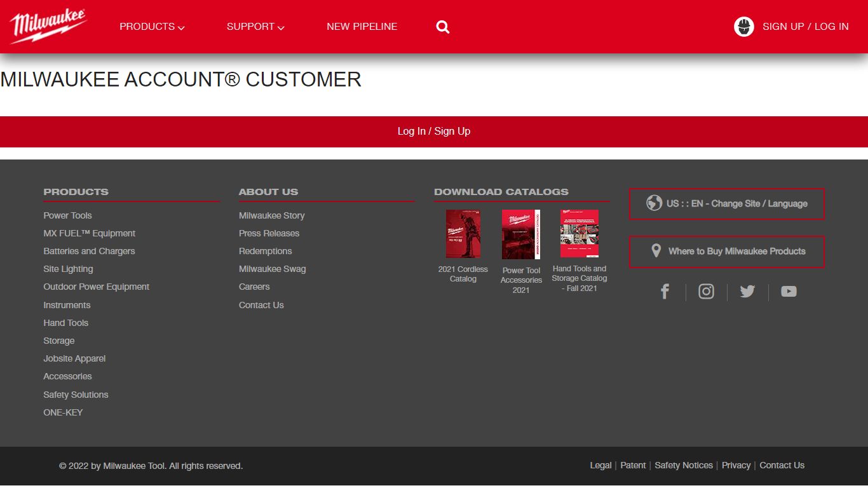Open Jobsite Apparel footer link
Viewport: 868px width, 488px height.
click(74, 358)
